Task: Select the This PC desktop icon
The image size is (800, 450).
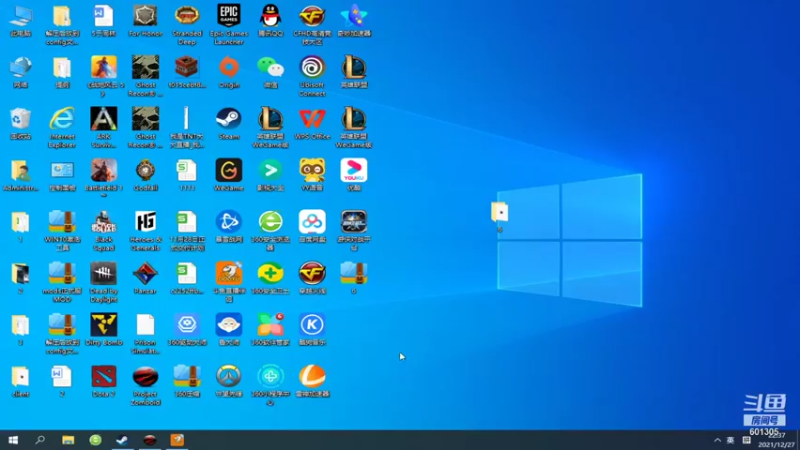Action: click(x=20, y=21)
